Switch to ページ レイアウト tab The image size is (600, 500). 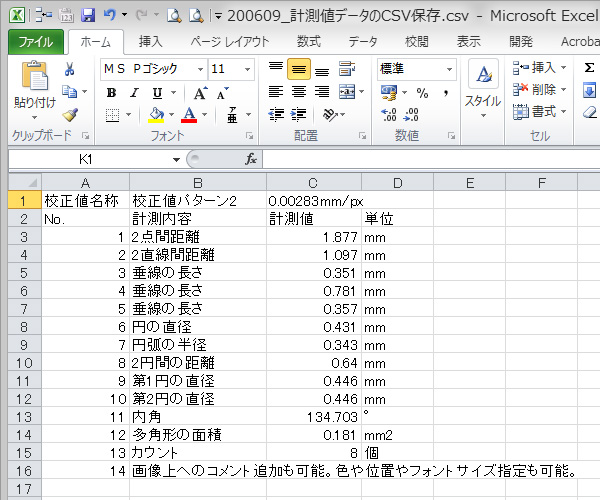(x=230, y=41)
